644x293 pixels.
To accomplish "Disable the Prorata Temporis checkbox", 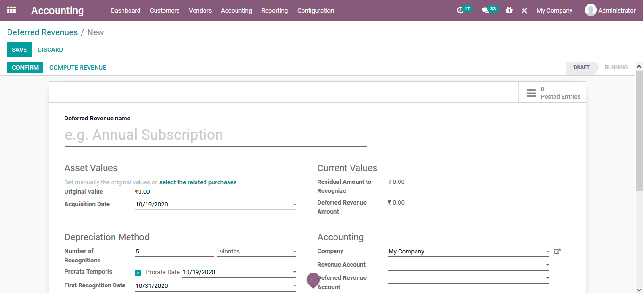I will (x=138, y=272).
